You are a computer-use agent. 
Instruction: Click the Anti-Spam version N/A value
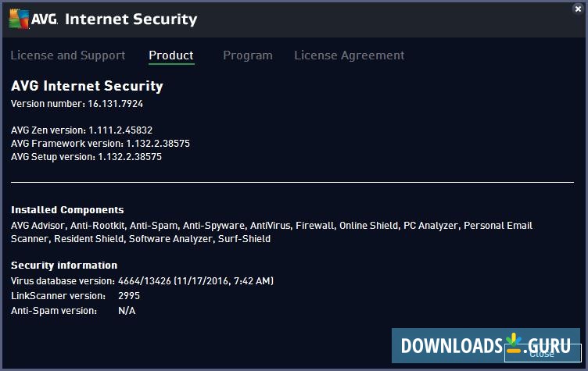(127, 311)
